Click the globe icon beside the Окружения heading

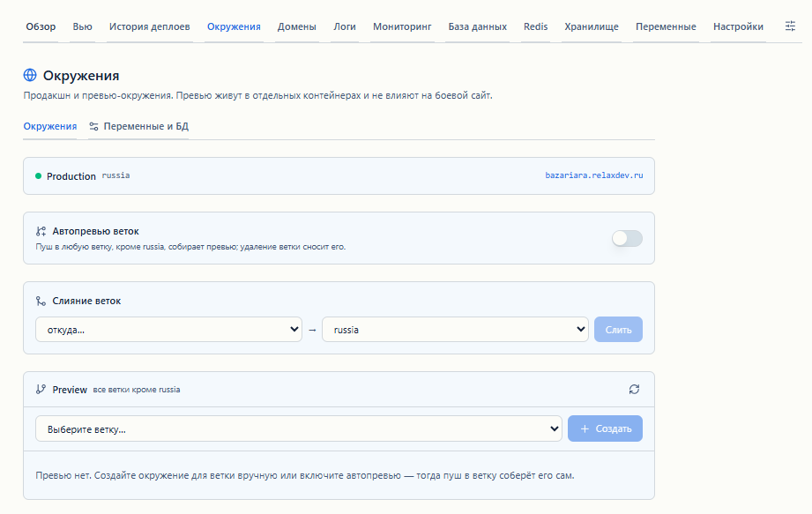30,75
